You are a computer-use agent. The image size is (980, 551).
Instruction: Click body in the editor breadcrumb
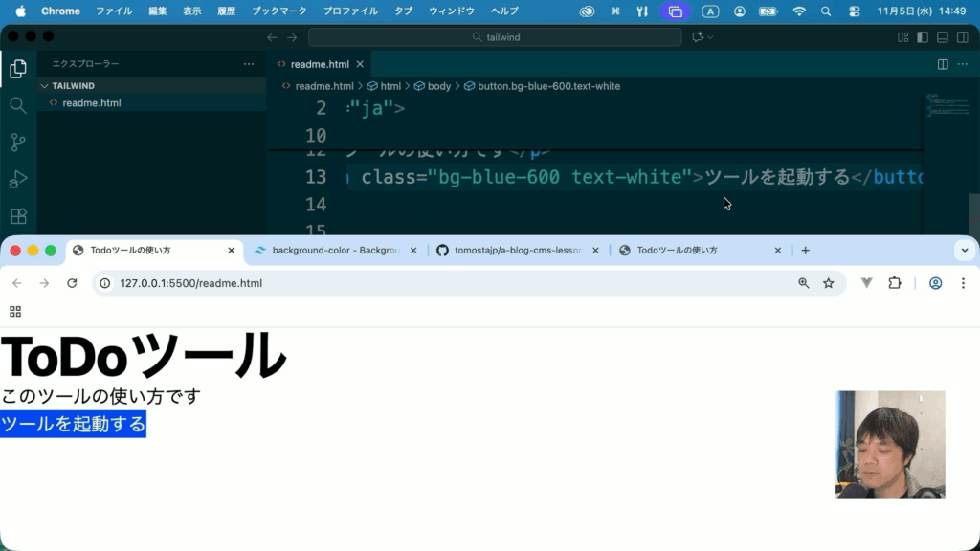pos(438,86)
